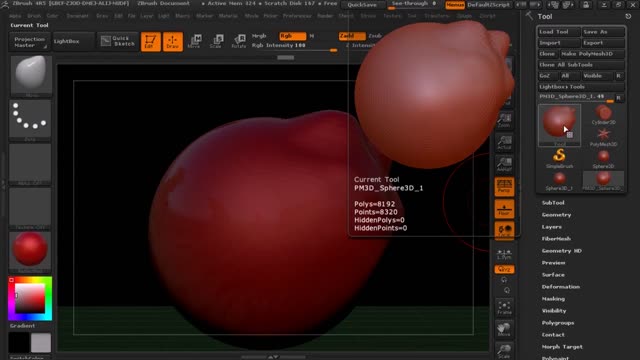Click the Zoom canvas icon in right shelf

pos(504,120)
